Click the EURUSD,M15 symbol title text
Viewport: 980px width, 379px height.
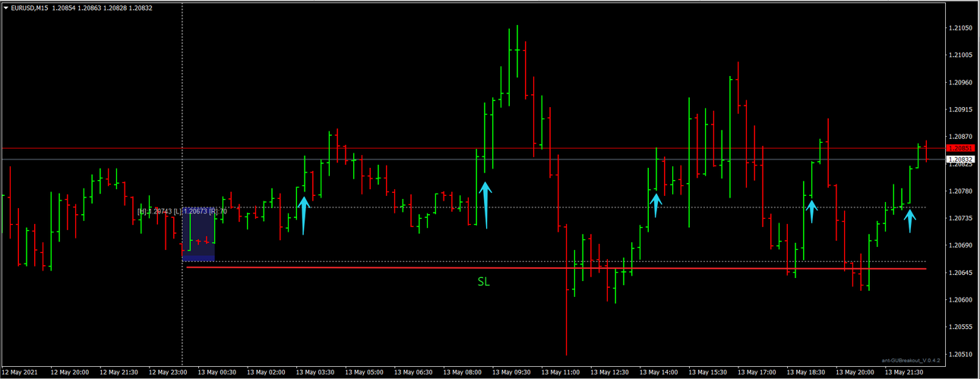pos(29,8)
